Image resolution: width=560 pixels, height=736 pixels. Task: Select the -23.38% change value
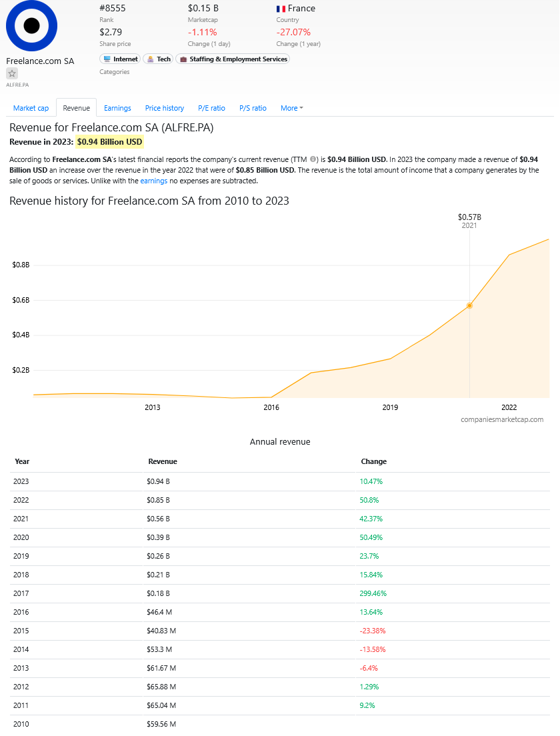[x=373, y=631]
